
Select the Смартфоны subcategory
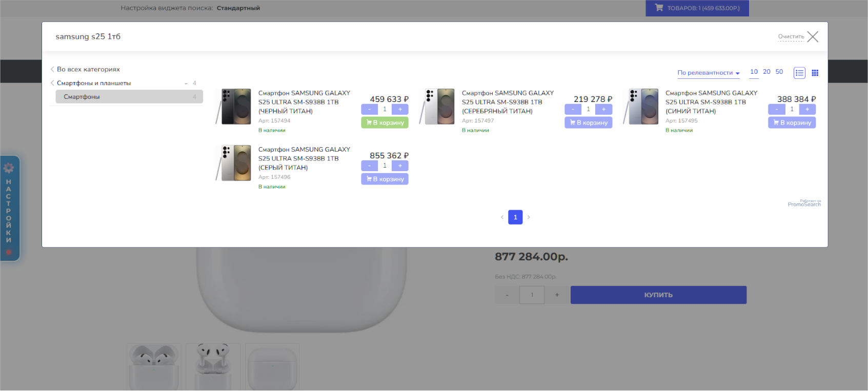click(129, 97)
